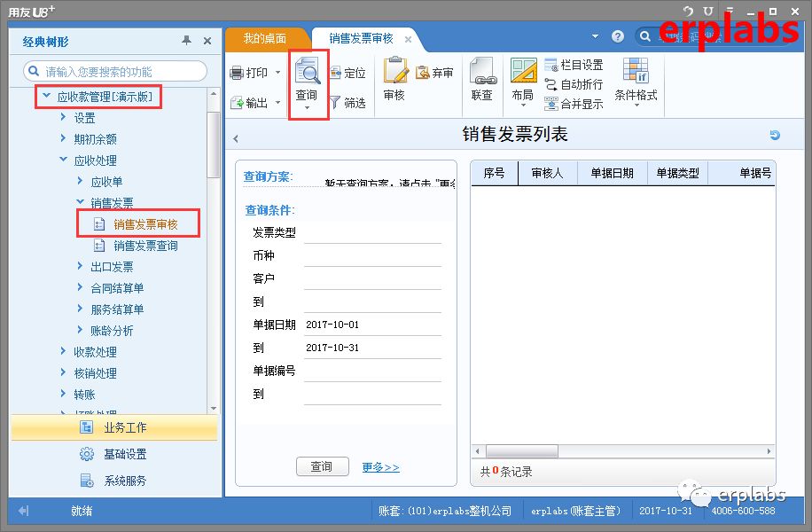This screenshot has height=532, width=812.
Task: Open the 布局 dropdown arrow
Action: [523, 106]
